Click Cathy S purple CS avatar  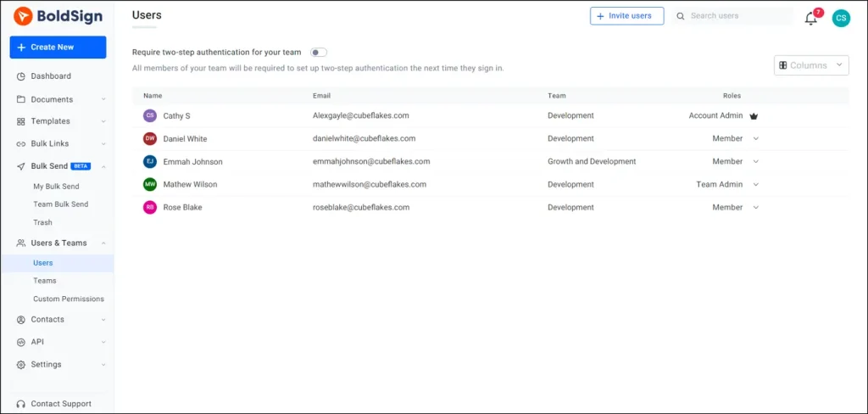click(x=149, y=116)
